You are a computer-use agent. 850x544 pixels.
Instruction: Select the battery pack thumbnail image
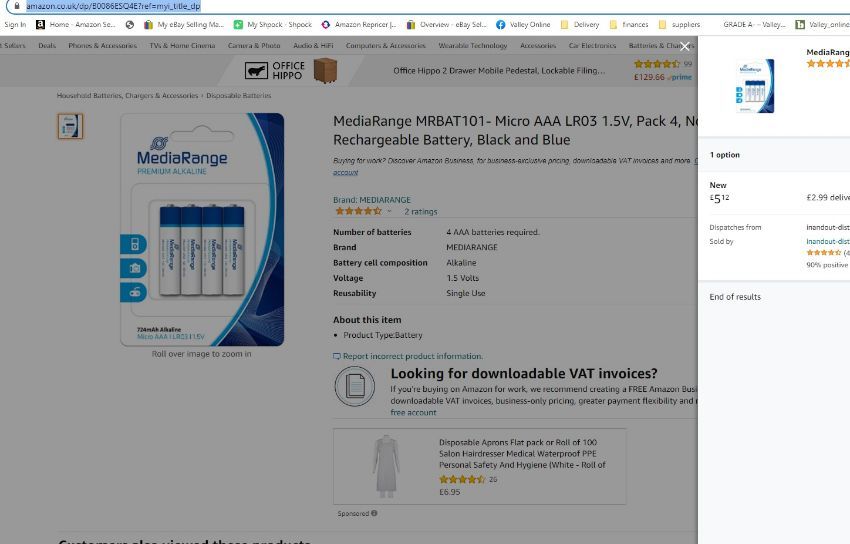pyautogui.click(x=70, y=126)
